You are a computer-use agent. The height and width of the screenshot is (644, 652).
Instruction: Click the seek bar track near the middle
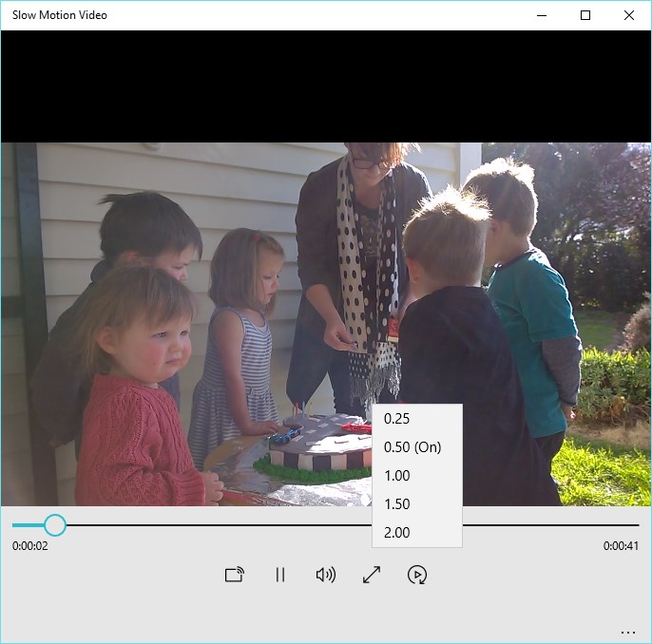click(x=326, y=525)
